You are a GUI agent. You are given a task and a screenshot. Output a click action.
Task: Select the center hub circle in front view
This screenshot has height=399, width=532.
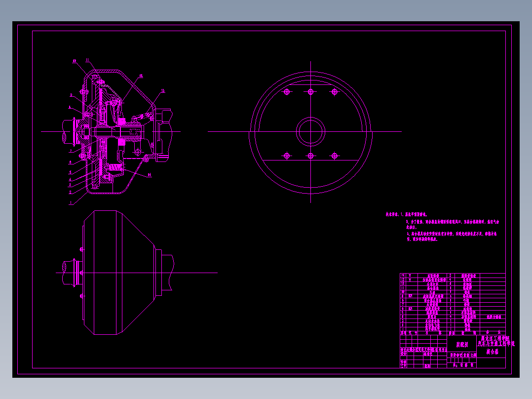pyautogui.click(x=310, y=132)
